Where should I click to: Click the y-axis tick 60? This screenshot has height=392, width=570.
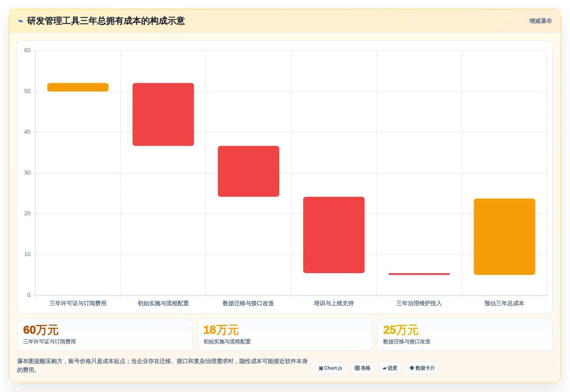pyautogui.click(x=27, y=50)
